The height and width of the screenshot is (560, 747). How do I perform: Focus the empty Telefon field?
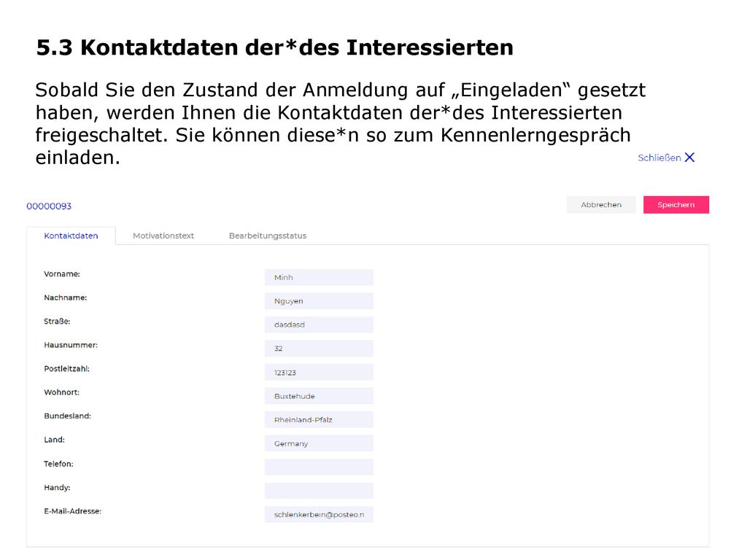point(320,467)
